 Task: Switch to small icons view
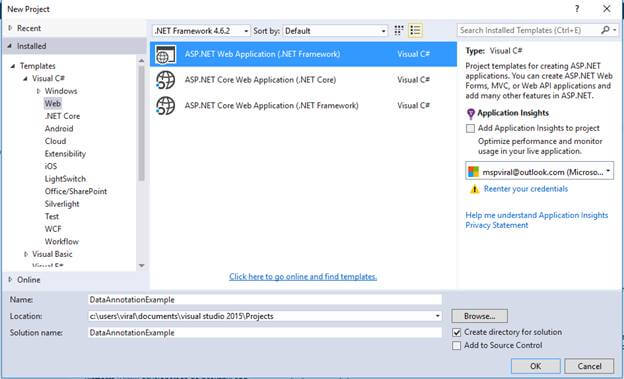tap(398, 30)
